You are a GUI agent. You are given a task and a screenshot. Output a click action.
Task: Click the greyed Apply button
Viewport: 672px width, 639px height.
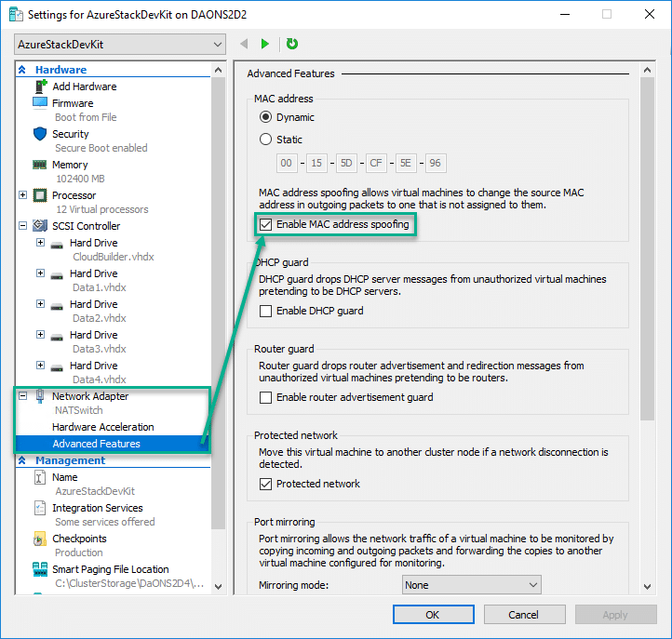tap(615, 615)
